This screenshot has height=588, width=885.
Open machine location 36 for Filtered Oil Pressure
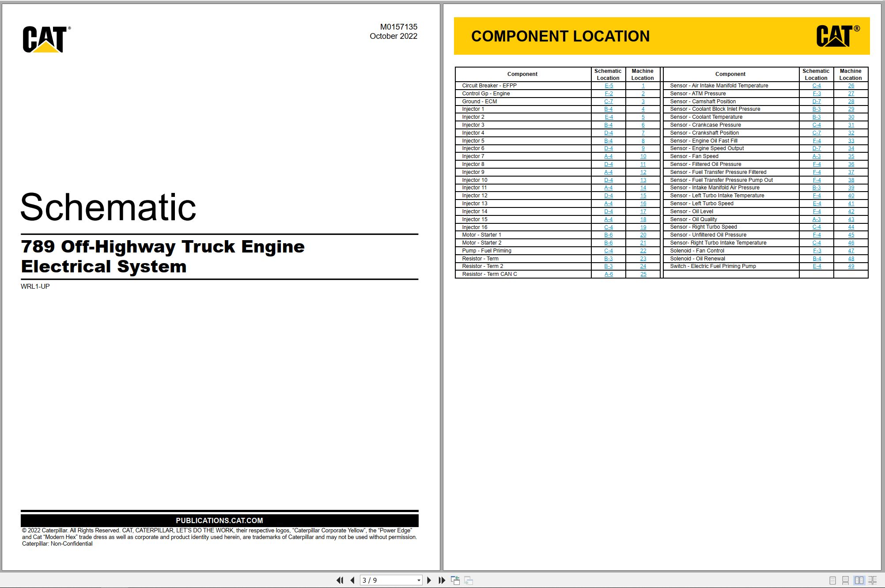tap(851, 164)
